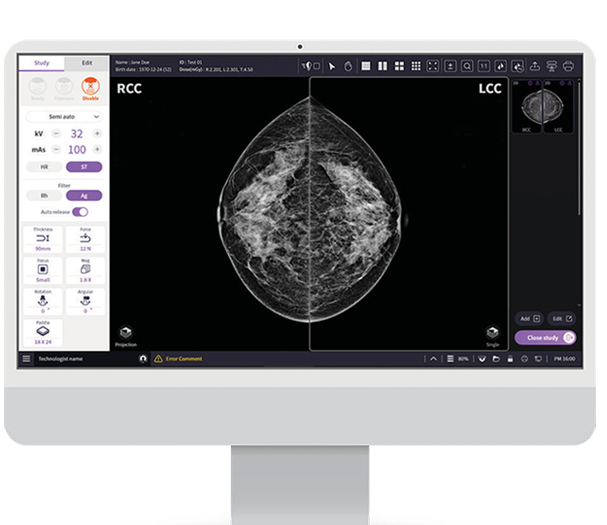Image resolution: width=607 pixels, height=525 pixels.
Task: Click the Projection cube icon
Action: [125, 332]
